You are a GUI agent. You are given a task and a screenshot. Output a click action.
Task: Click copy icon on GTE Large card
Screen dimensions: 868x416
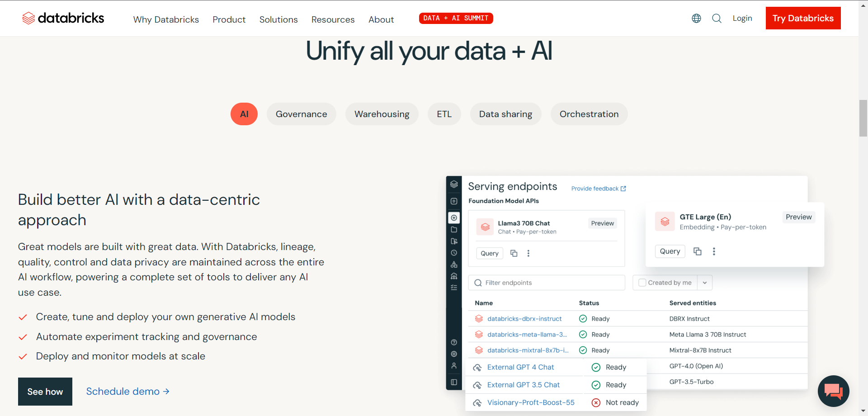697,251
